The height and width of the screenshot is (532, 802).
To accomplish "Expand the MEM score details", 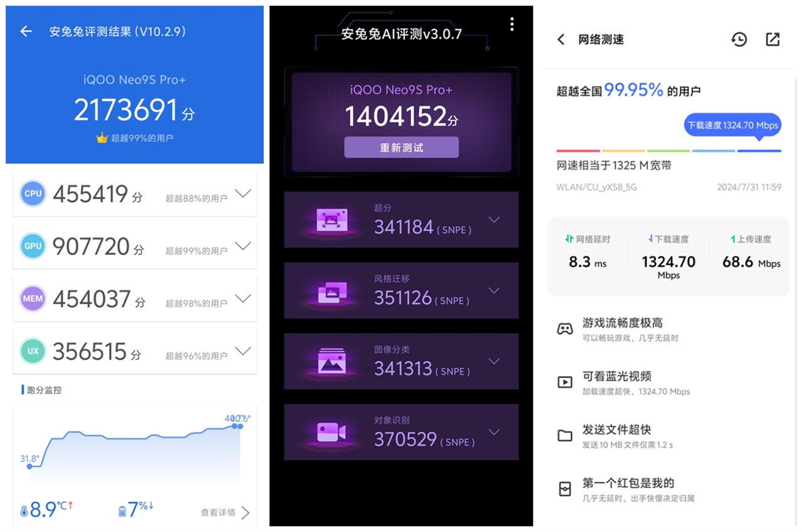I will click(x=242, y=298).
